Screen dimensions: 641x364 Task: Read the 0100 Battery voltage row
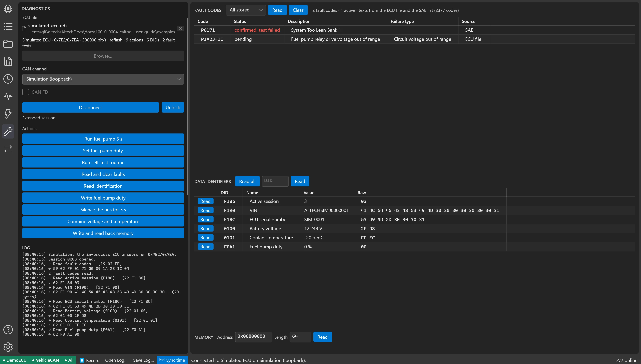click(205, 229)
